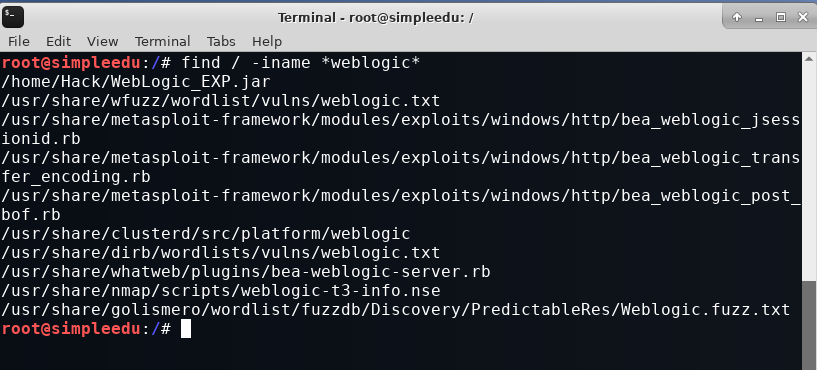817x370 pixels.
Task: Click the keep-above arrow window button
Action: pos(737,17)
